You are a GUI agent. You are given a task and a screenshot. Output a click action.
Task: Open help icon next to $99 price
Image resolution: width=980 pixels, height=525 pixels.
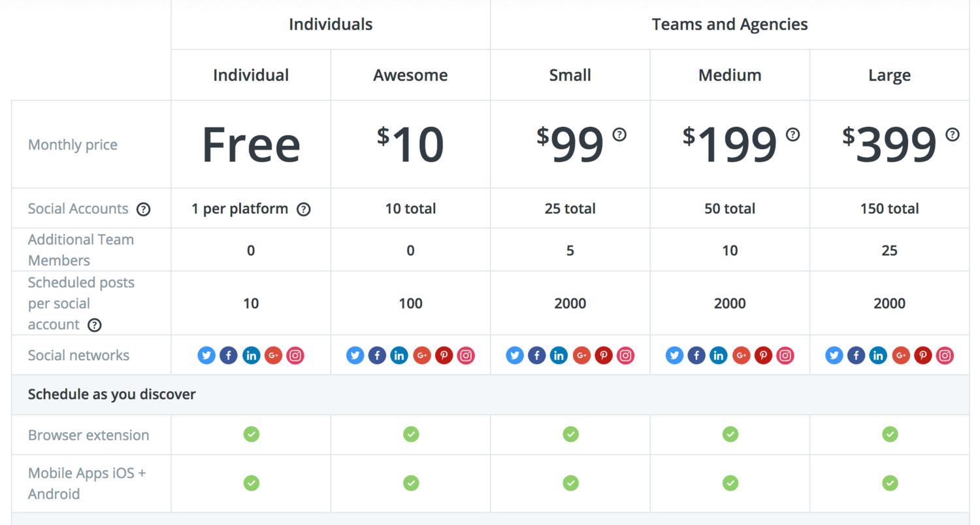619,135
